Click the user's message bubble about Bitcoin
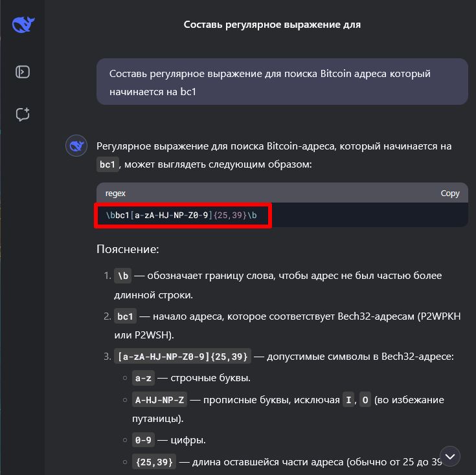This screenshot has width=476, height=475. tap(282, 82)
